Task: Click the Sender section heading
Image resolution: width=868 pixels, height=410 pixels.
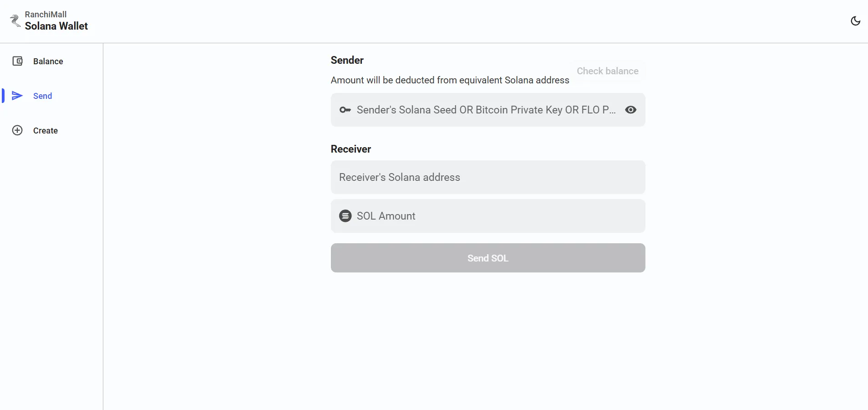Action: (x=347, y=60)
